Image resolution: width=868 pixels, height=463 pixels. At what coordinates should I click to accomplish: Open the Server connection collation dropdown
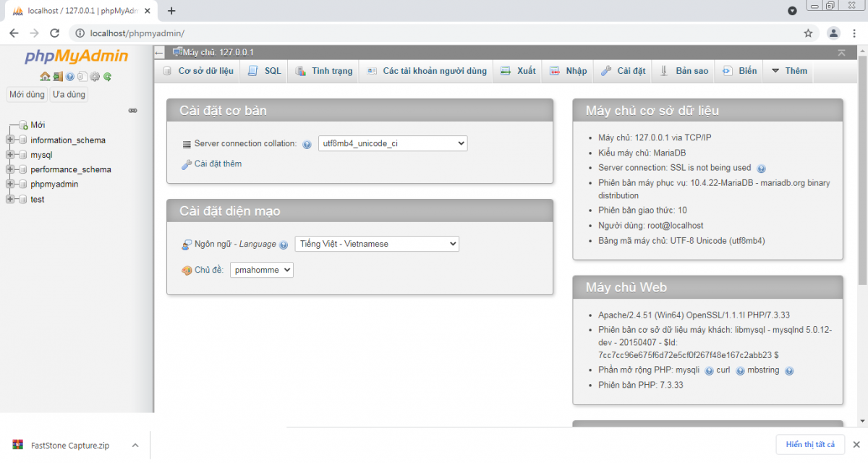point(393,143)
